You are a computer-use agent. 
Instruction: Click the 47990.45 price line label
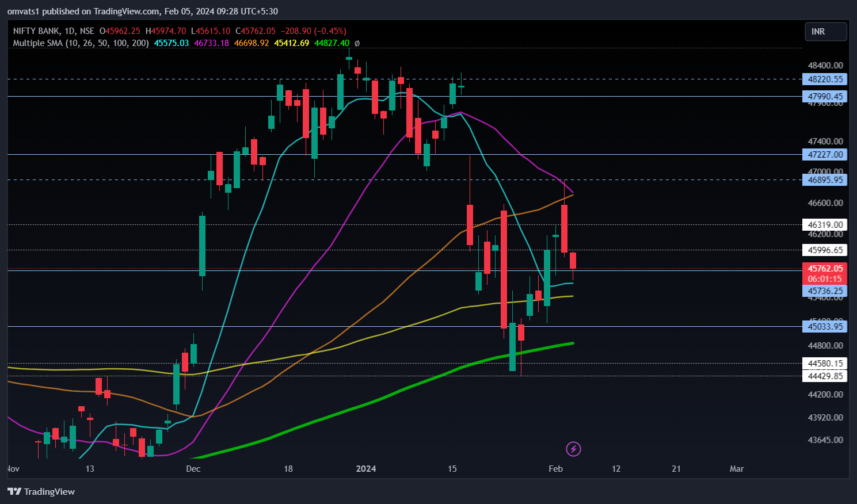coord(825,97)
